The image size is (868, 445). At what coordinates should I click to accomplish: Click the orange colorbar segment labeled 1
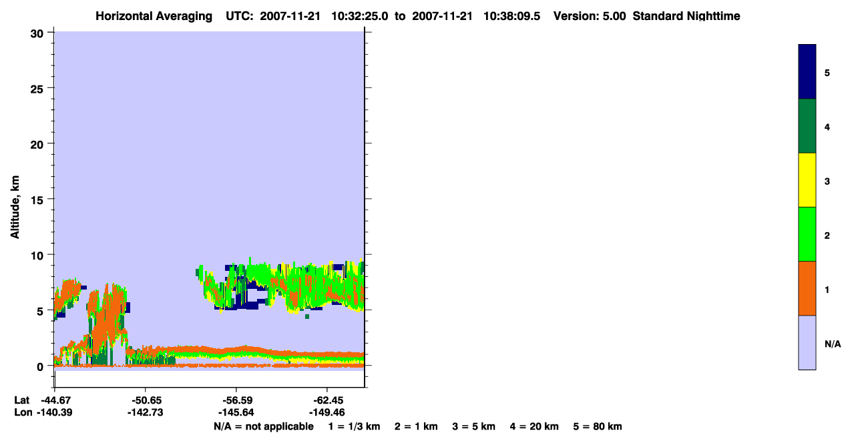pos(807,288)
